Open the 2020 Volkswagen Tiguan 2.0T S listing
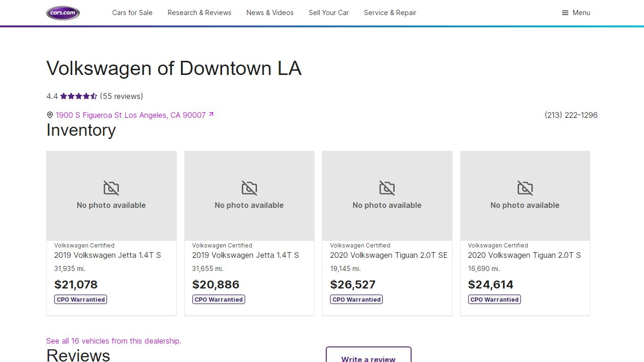Screen dimensions: 644x362 pyautogui.click(x=524, y=255)
